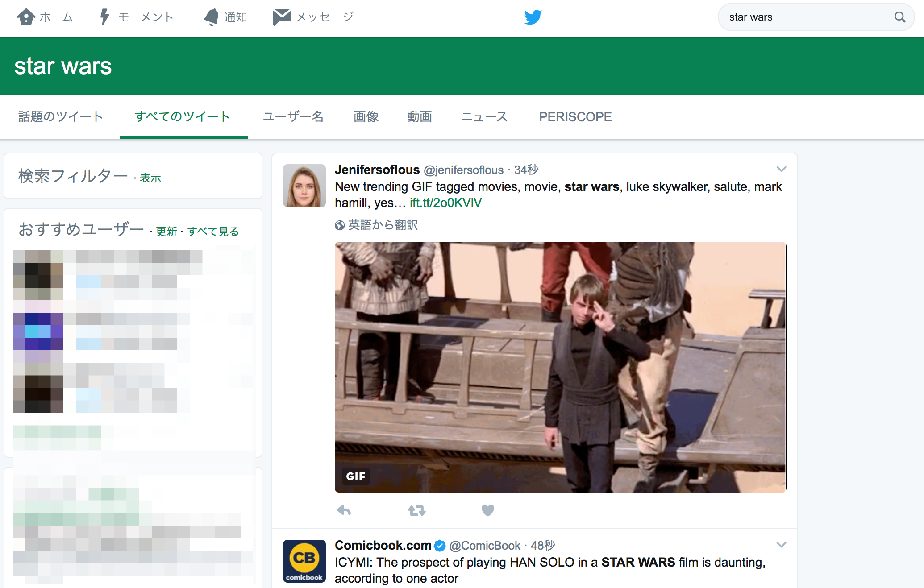This screenshot has height=588, width=924.
Task: Click the Twitter bird logo
Action: 533,17
